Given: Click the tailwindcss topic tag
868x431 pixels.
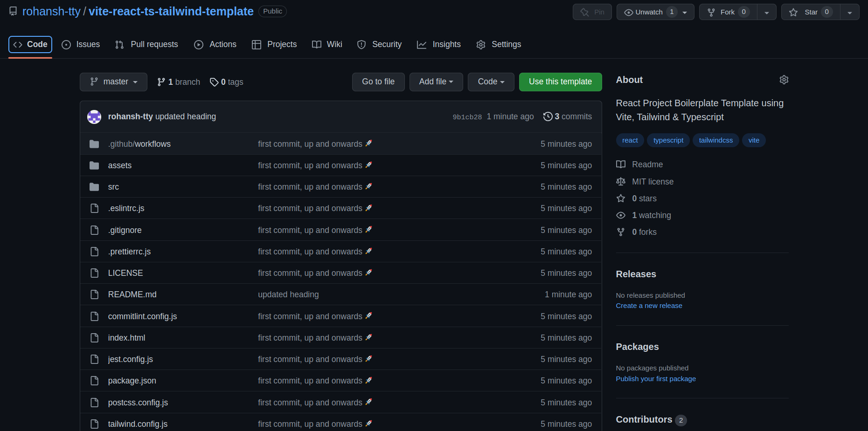Looking at the screenshot, I should pyautogui.click(x=716, y=140).
